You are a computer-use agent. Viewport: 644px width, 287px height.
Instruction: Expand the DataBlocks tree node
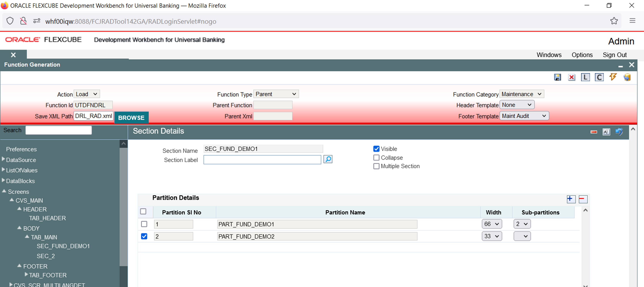(3, 180)
